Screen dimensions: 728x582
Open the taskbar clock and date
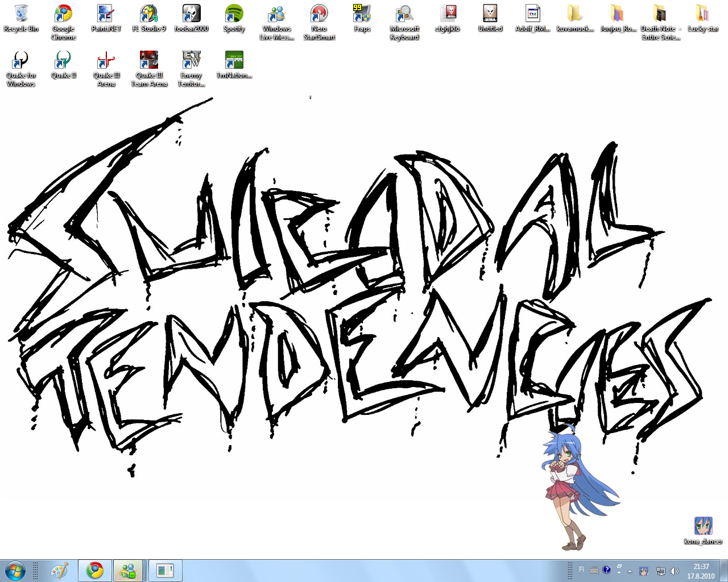(701, 571)
